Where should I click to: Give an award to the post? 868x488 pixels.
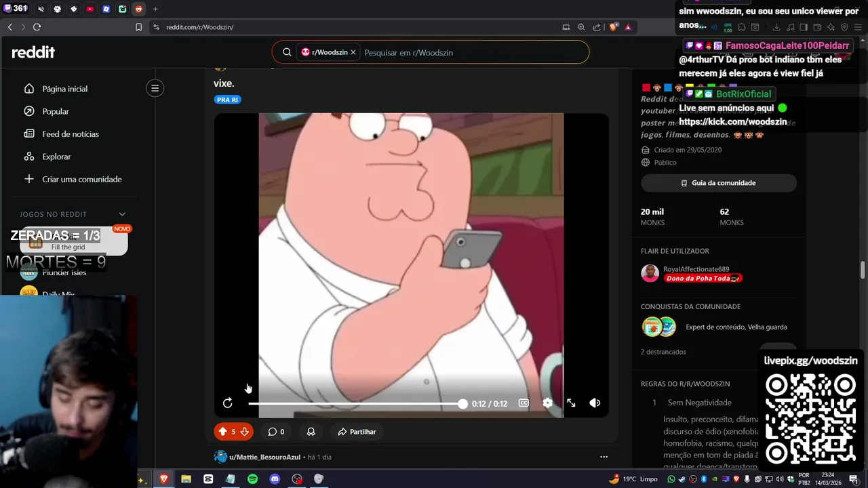point(311,432)
